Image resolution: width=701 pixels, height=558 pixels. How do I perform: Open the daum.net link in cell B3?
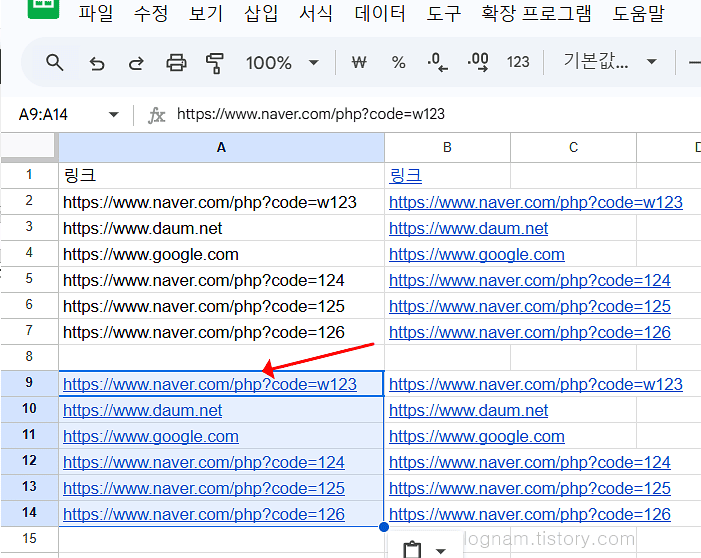(468, 228)
